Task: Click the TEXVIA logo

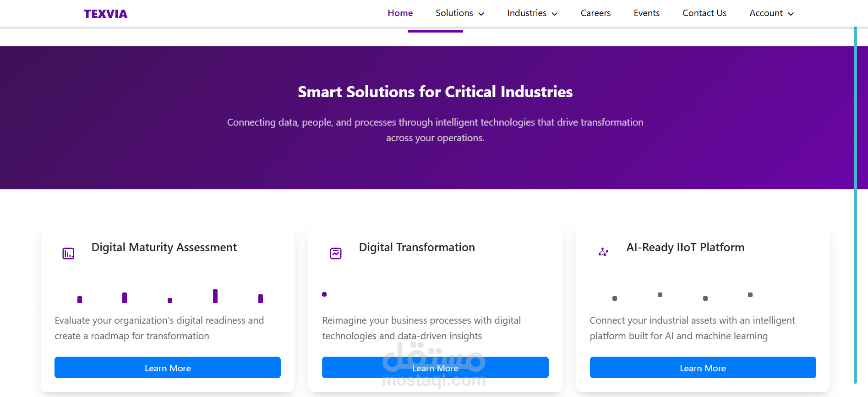Action: point(105,14)
